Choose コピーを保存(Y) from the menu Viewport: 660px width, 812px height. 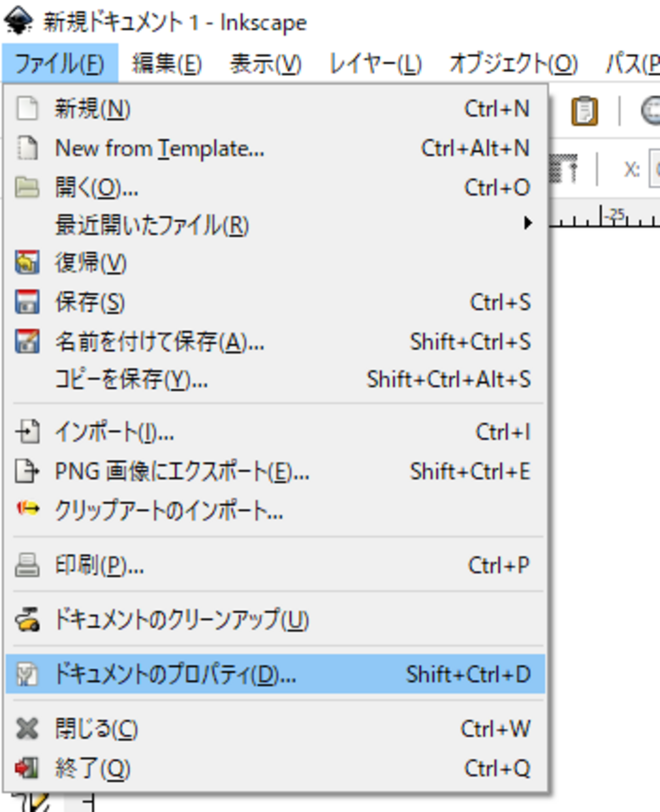(131, 380)
